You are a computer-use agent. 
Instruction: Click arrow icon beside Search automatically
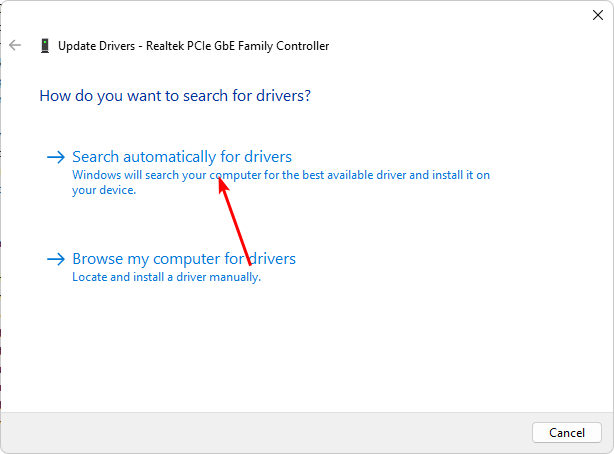(x=56, y=157)
